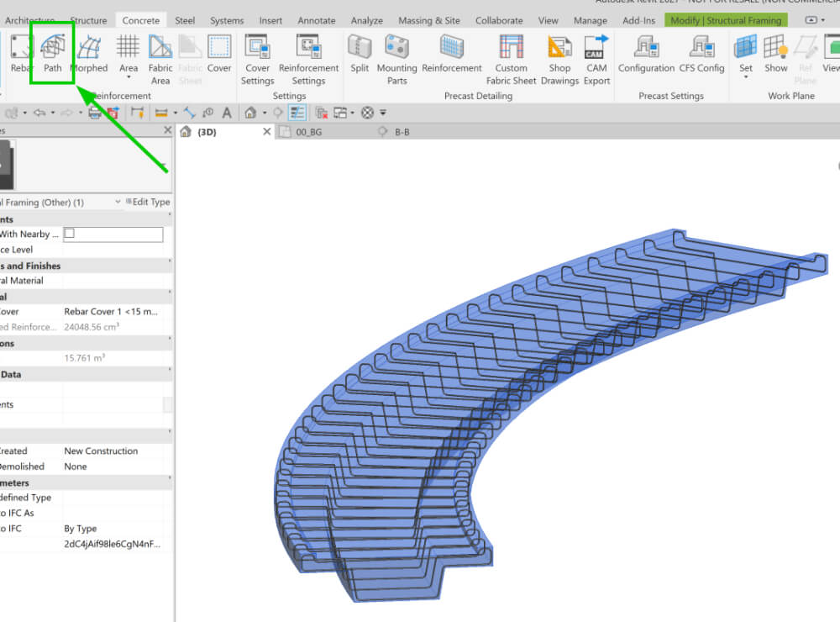Open the Massing & Site tab
Viewport: 840px width, 622px height.
coord(429,20)
